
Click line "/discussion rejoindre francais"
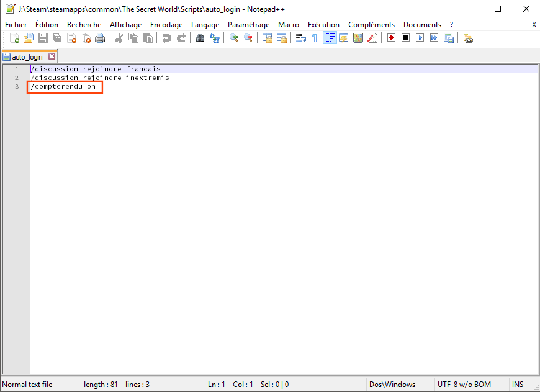click(96, 69)
